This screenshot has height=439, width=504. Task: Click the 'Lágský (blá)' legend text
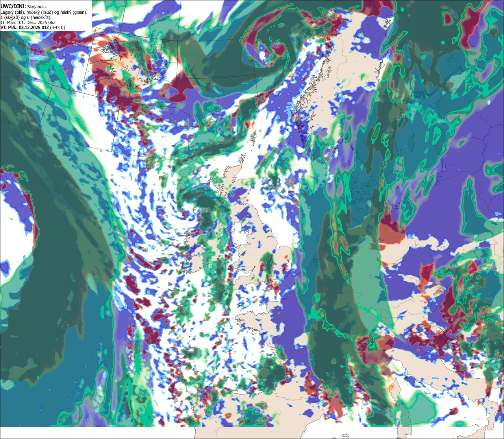(12, 12)
